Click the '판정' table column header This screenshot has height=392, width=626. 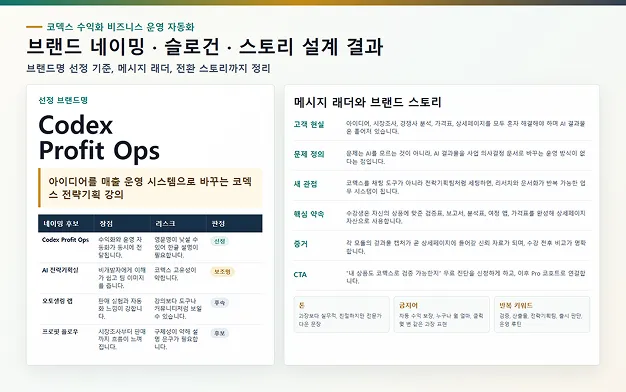218,224
